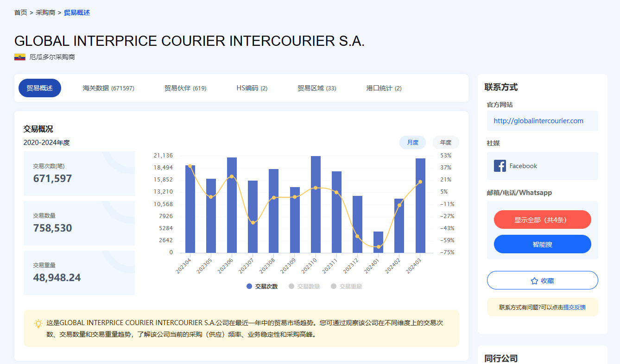This screenshot has height=364, width=620.
Task: Click the 收藏 button
Action: click(x=543, y=280)
